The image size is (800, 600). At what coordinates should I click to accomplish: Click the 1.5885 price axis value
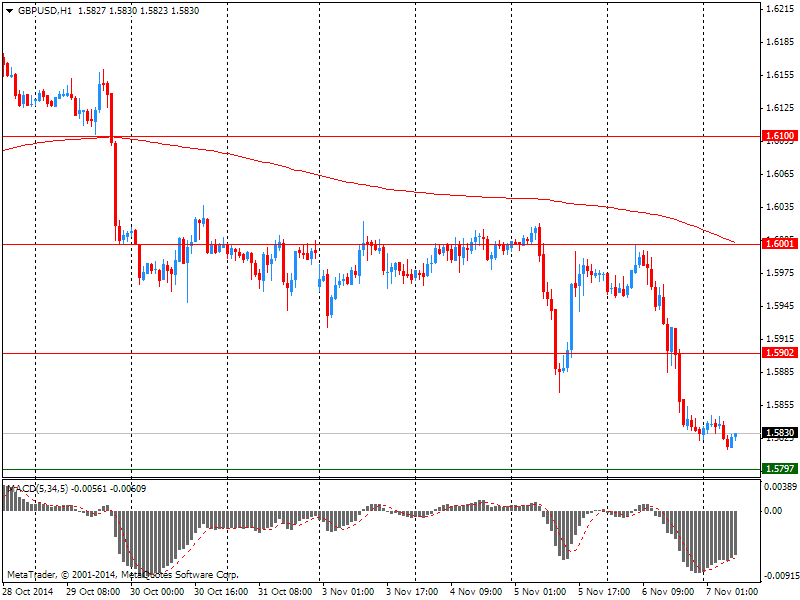[781, 371]
